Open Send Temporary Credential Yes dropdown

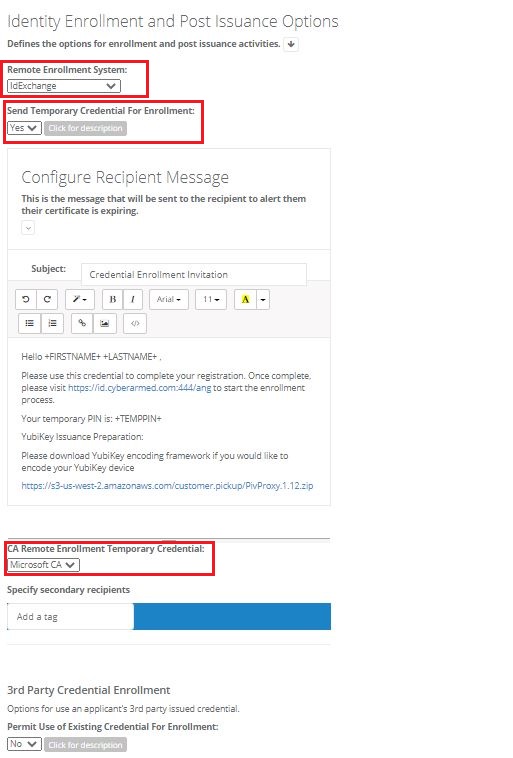pos(24,128)
